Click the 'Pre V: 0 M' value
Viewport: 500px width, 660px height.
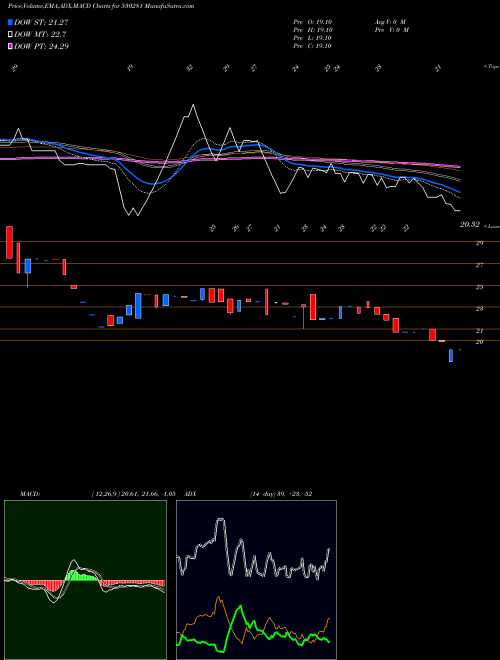(391, 30)
